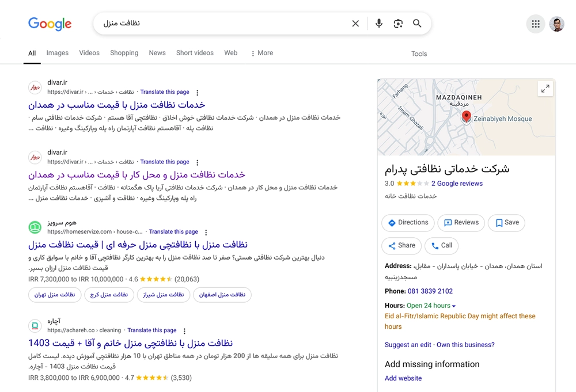Click the Call button
This screenshot has width=576, height=392.
[x=442, y=246]
